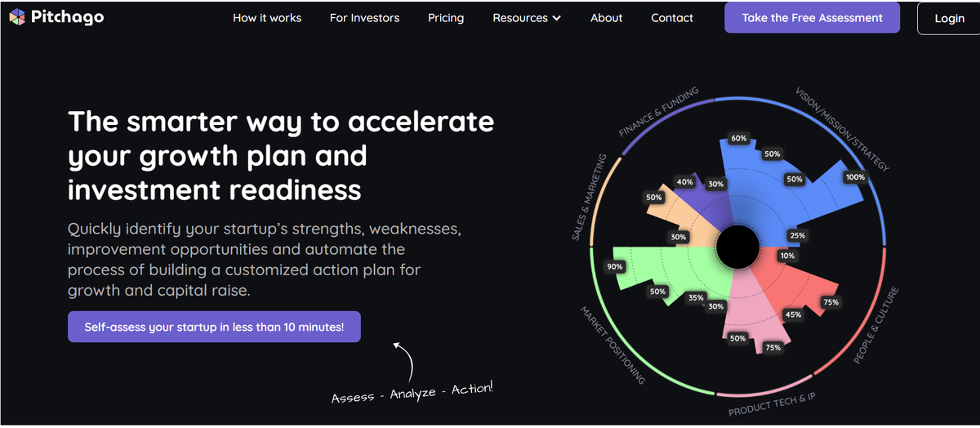This screenshot has width=980, height=428.
Task: Select the 90% green Market Positioning segment
Action: (x=614, y=266)
